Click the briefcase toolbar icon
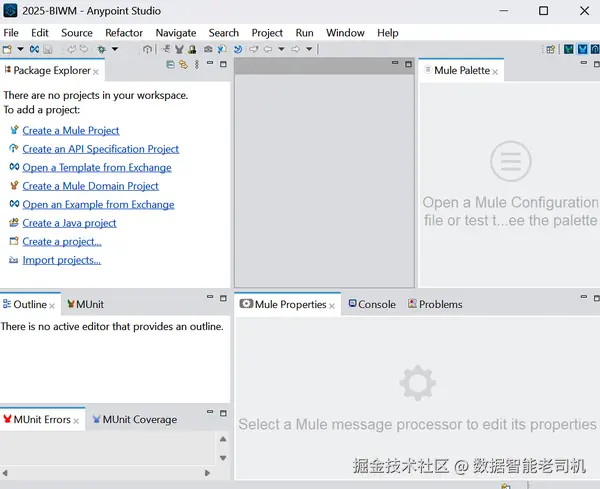The height and width of the screenshot is (489, 600). 208,49
